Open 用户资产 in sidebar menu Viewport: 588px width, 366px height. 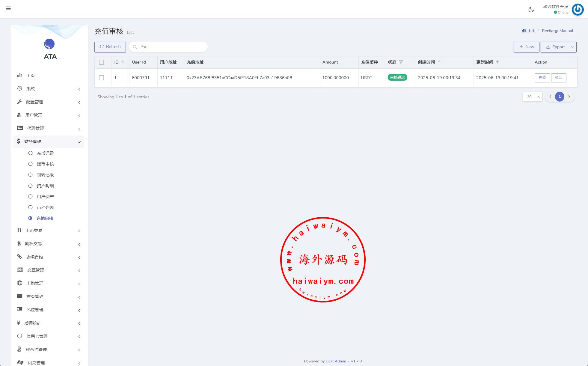click(45, 197)
